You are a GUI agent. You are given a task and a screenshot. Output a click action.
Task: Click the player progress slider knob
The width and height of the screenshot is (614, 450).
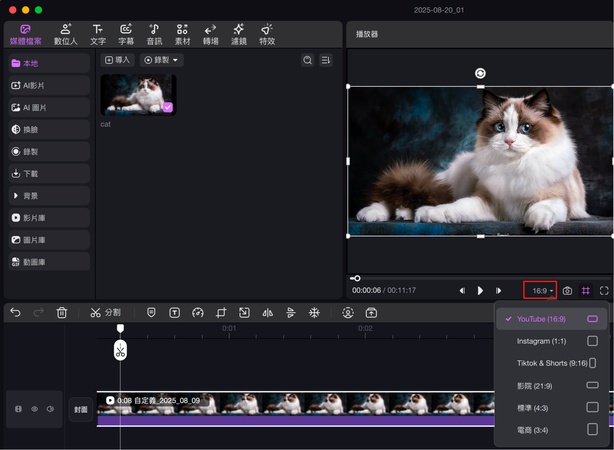[356, 278]
